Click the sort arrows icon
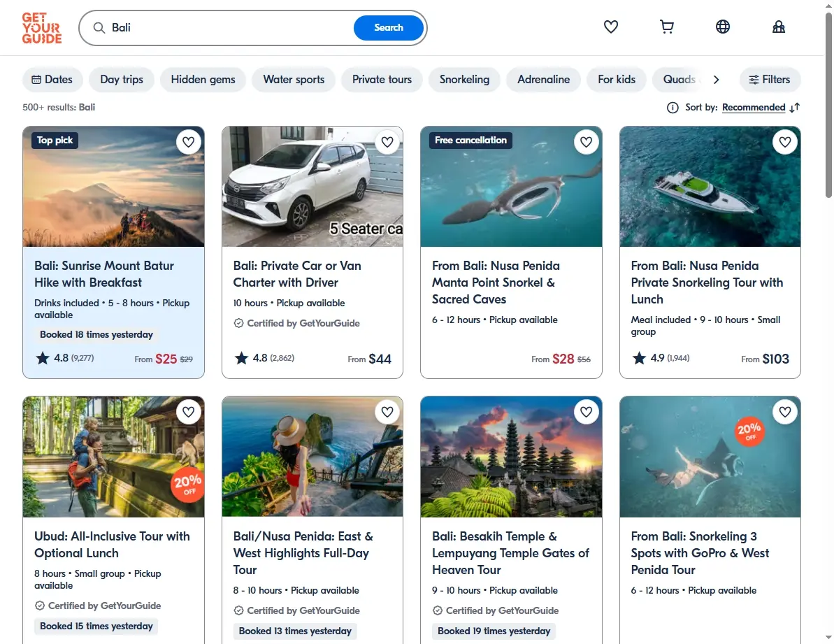This screenshot has width=834, height=644. (795, 108)
